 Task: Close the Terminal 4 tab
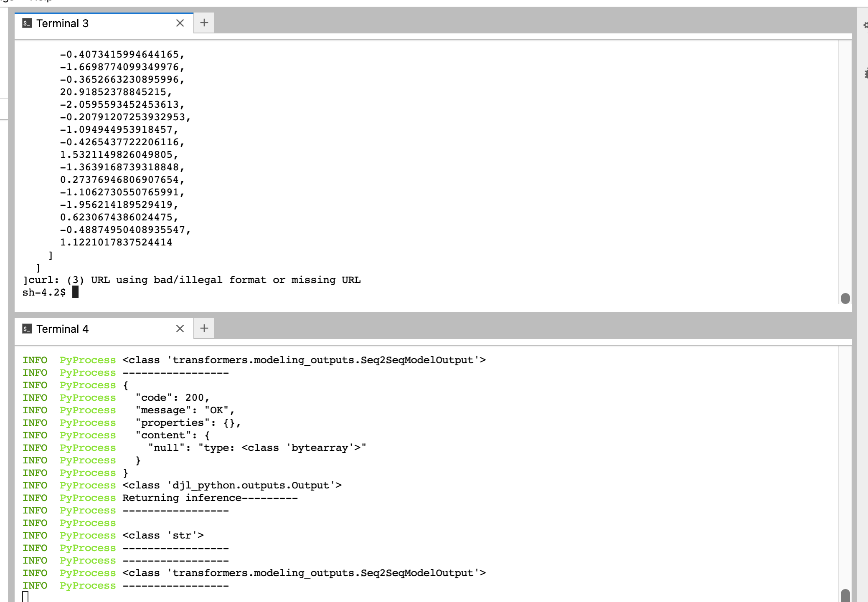point(180,329)
